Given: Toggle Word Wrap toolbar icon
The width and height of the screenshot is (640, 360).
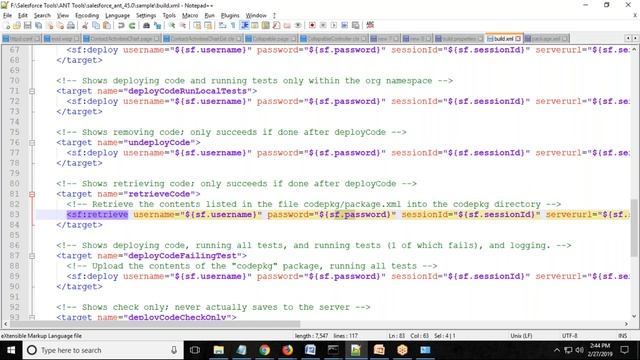Looking at the screenshot, I should (x=222, y=25).
